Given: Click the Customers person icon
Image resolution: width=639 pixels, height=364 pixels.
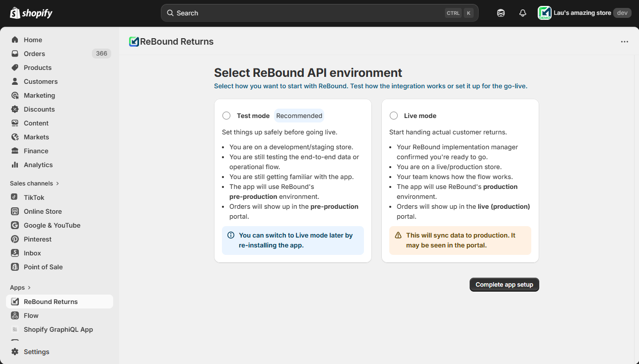Looking at the screenshot, I should click(x=15, y=81).
